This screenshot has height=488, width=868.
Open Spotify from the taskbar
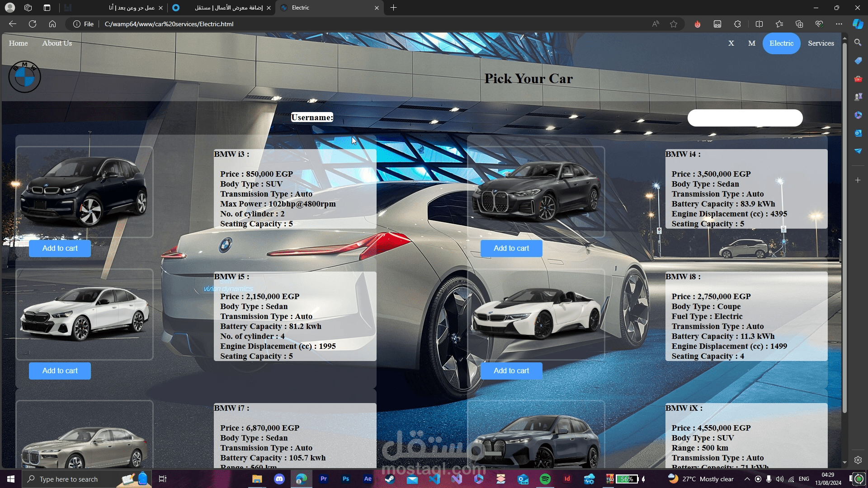click(545, 479)
